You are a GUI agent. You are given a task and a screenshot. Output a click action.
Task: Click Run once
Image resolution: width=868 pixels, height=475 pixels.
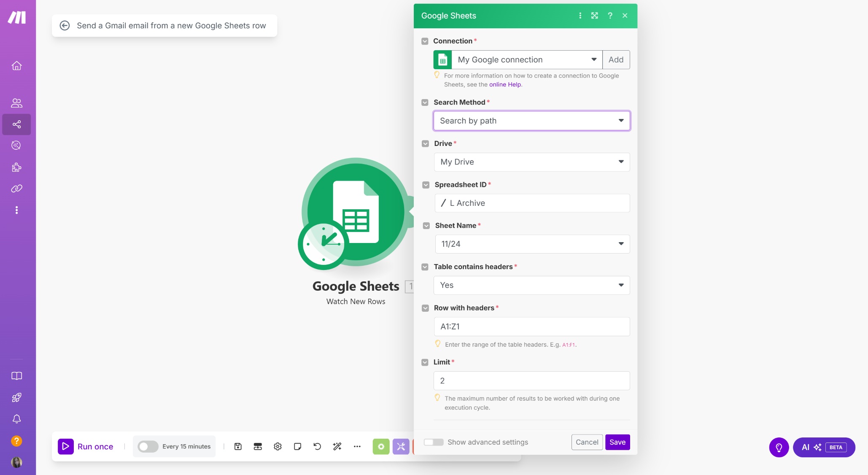(86, 446)
